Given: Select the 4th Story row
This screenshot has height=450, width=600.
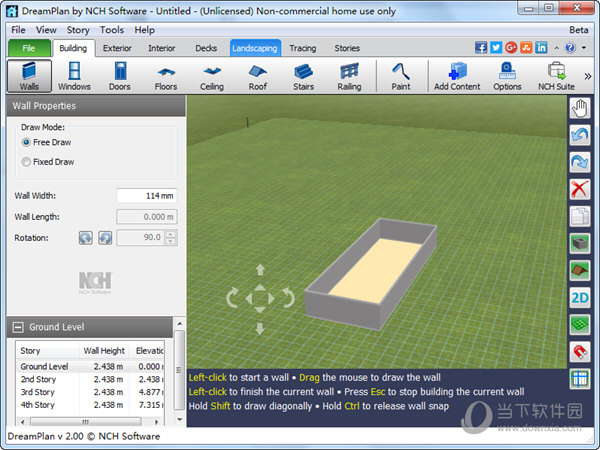Looking at the screenshot, I should (x=90, y=405).
